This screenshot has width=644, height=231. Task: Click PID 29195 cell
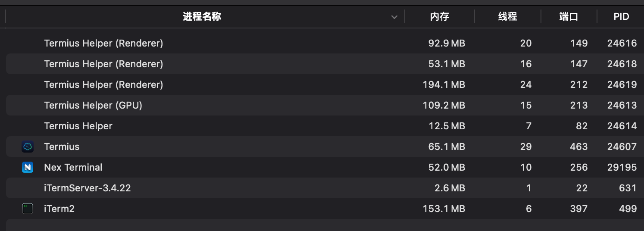pyautogui.click(x=622, y=167)
